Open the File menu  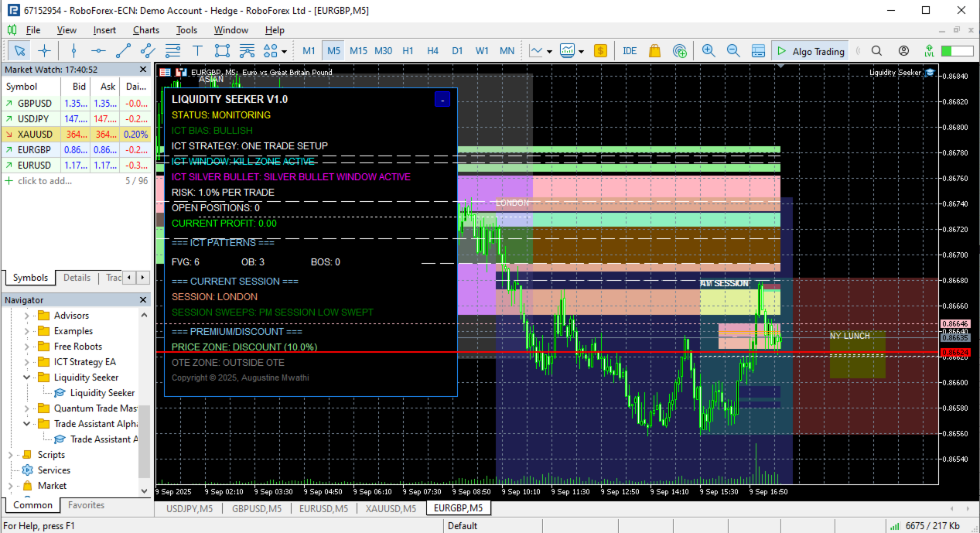tap(33, 30)
